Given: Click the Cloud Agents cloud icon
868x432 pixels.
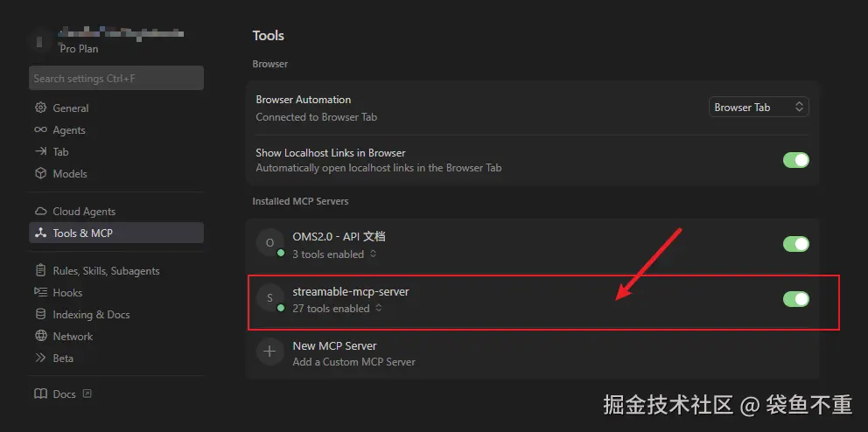Looking at the screenshot, I should pyautogui.click(x=40, y=212).
